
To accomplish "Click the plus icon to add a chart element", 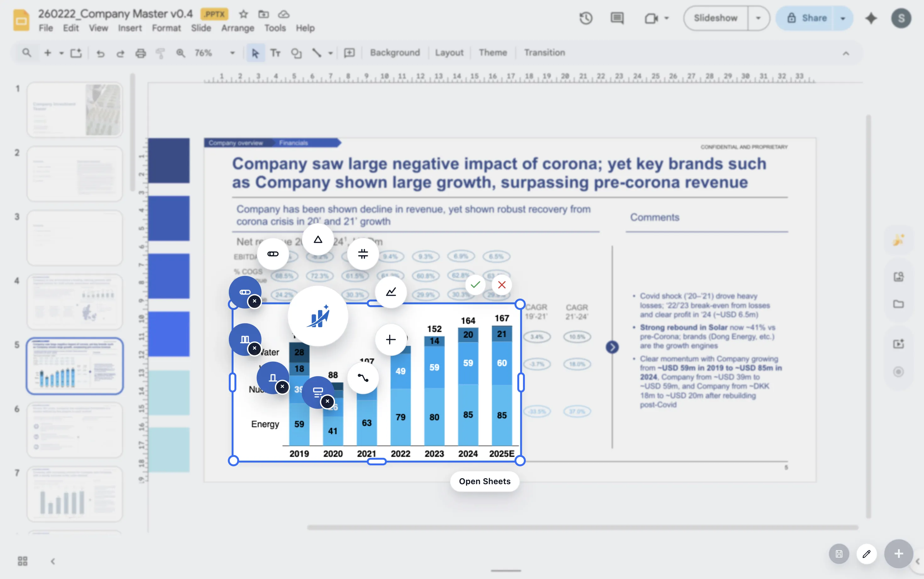I will (x=390, y=339).
